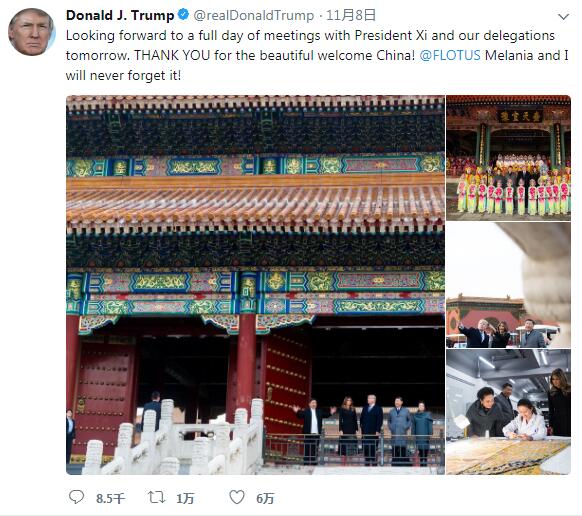
Task: Open the @realDonaldTrump handle link
Action: click(254, 15)
